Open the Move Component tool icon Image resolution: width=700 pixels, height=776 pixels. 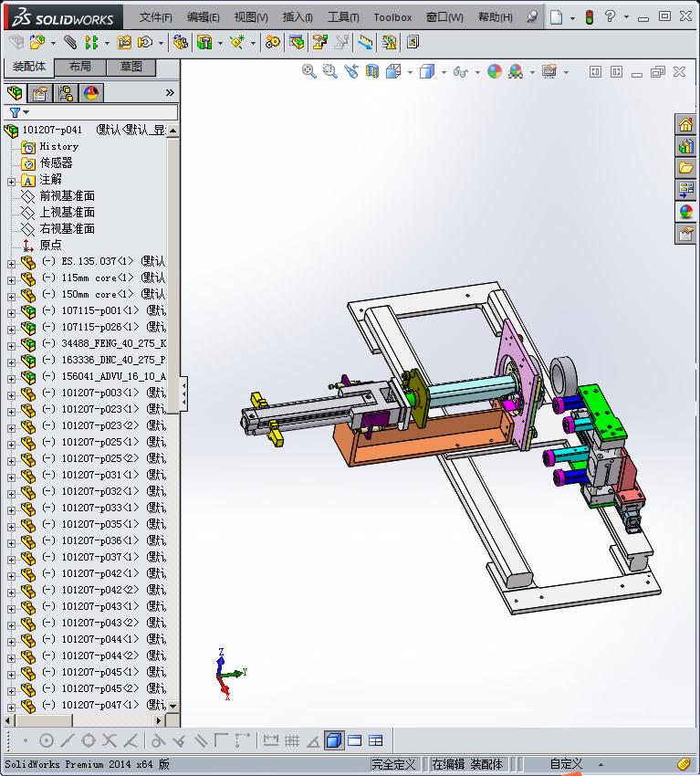pos(145,43)
